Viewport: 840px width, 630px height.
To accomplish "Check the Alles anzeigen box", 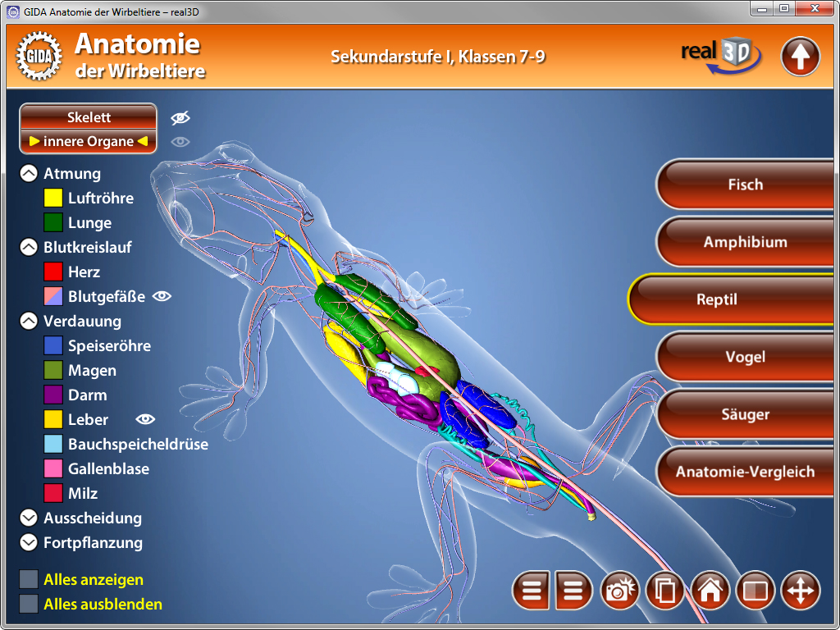I will coord(29,580).
